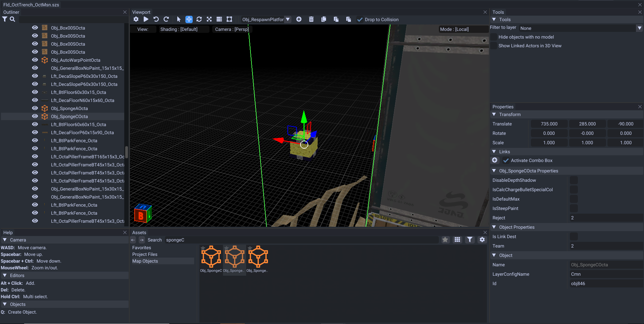Check the Is Link Dest box
This screenshot has height=324, width=644.
point(574,236)
